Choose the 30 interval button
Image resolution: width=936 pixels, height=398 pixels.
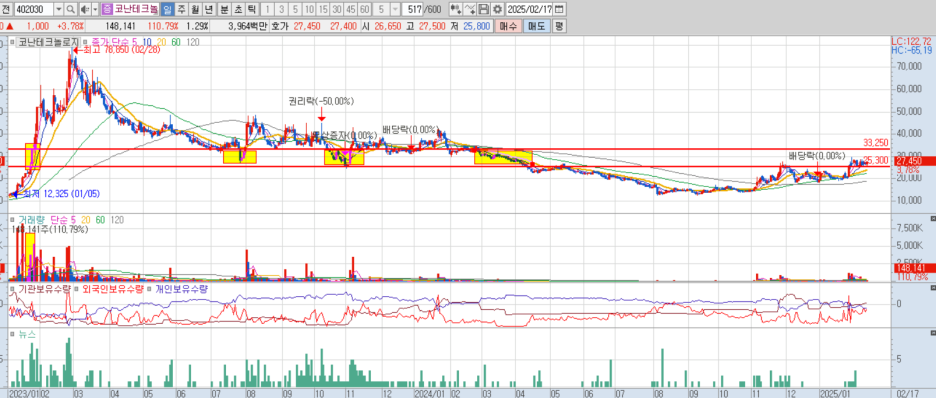click(x=337, y=9)
